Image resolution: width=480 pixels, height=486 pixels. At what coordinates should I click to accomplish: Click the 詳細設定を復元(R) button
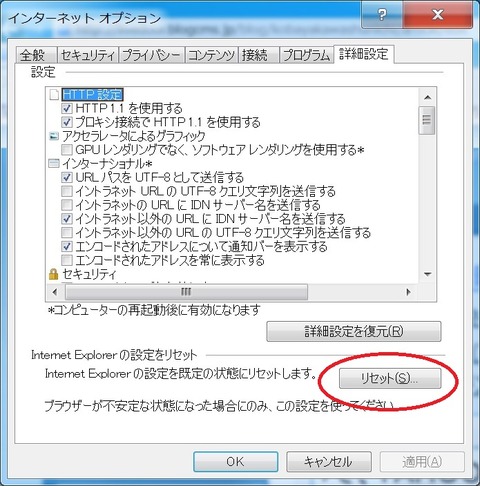[354, 331]
